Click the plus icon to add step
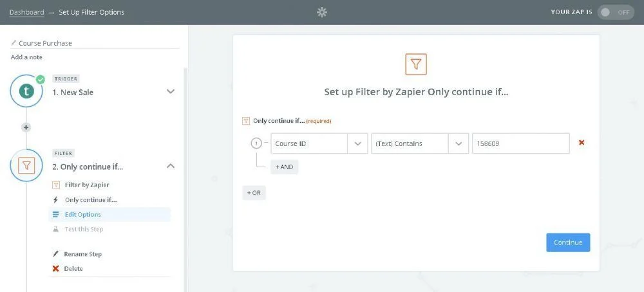The width and height of the screenshot is (644, 292). click(26, 127)
